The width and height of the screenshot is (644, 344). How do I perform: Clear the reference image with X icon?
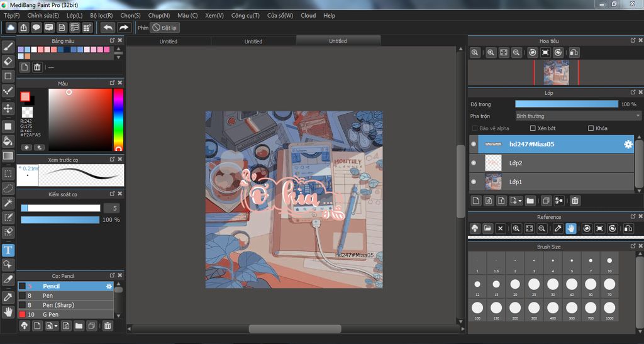pos(500,229)
